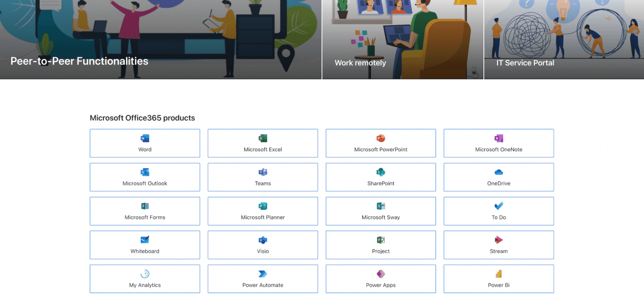
Task: Click the SharePoint app icon
Action: (x=381, y=172)
